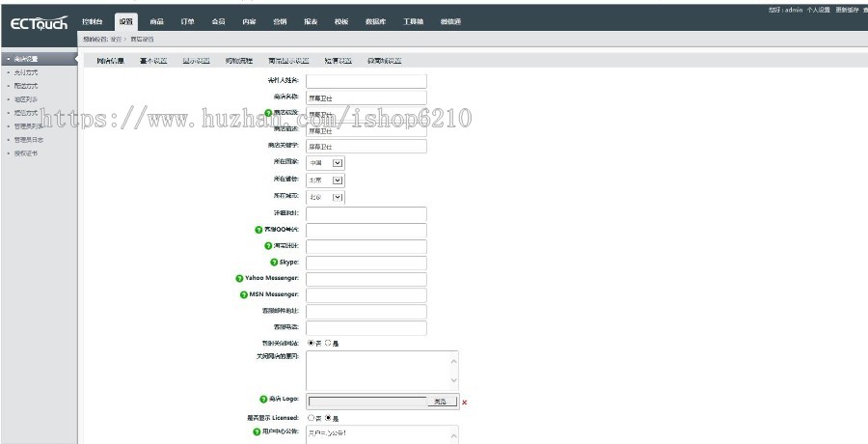Image resolution: width=868 pixels, height=444 pixels.
Task: Click the 商店关键字 input field
Action: pos(366,147)
